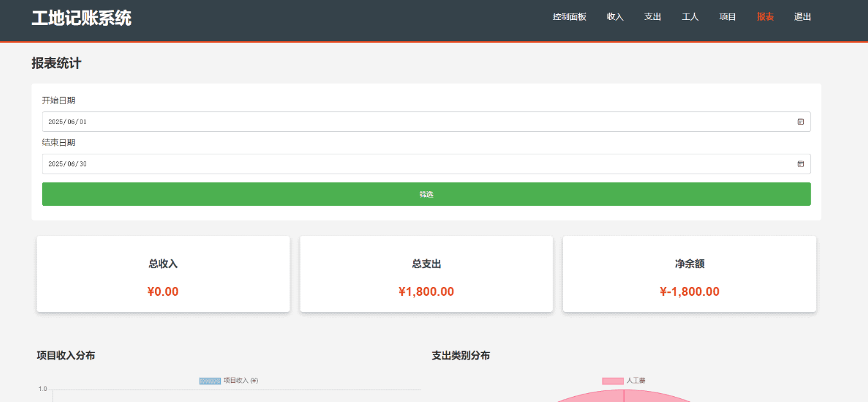The width and height of the screenshot is (868, 402).
Task: Click the 报表统计 page heading
Action: [x=57, y=63]
